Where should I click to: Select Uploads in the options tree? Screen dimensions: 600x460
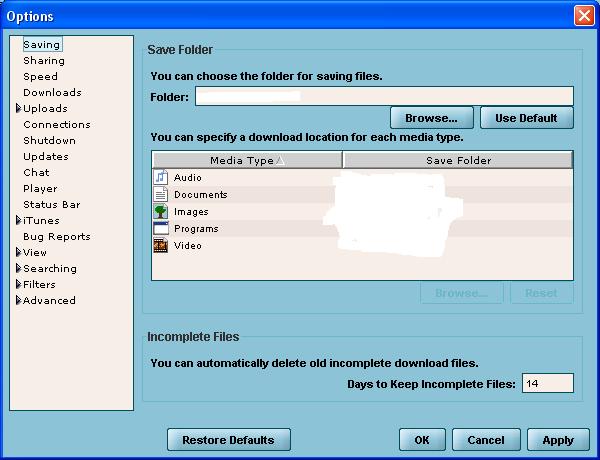click(x=46, y=109)
